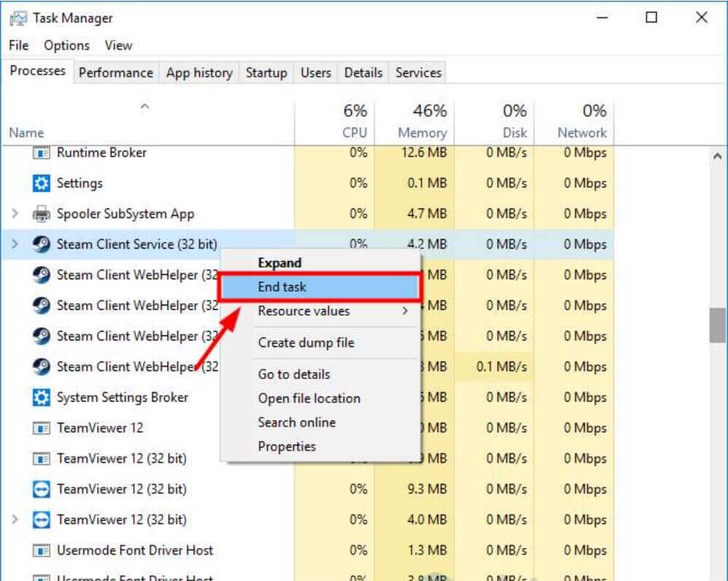Click the vertical scrollbar thumb

coord(717,324)
